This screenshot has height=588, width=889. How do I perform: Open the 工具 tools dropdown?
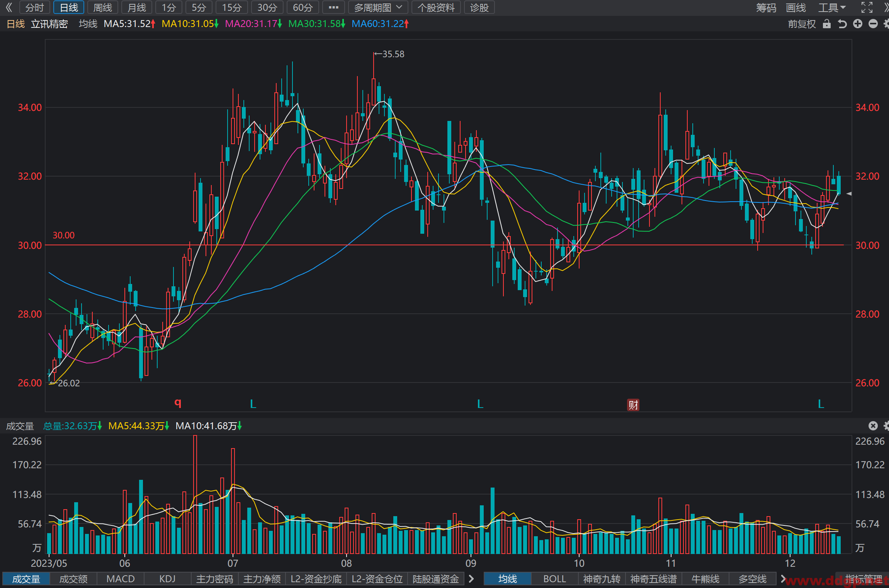pyautogui.click(x=832, y=7)
